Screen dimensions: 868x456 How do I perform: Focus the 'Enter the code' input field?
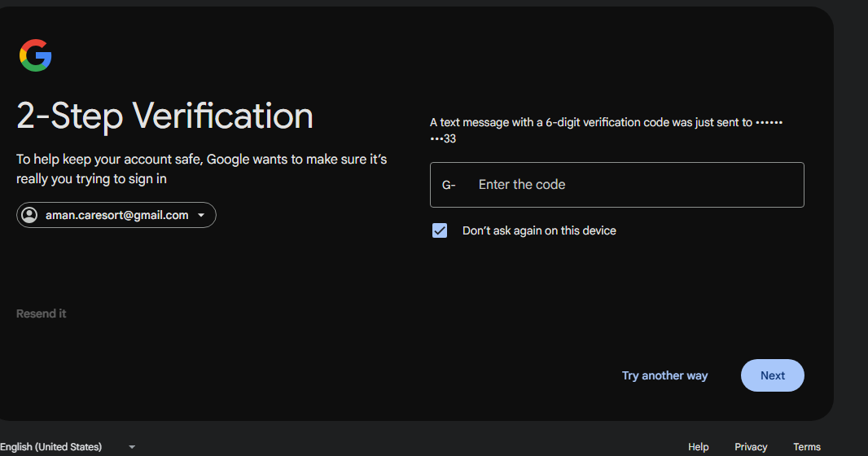click(616, 185)
